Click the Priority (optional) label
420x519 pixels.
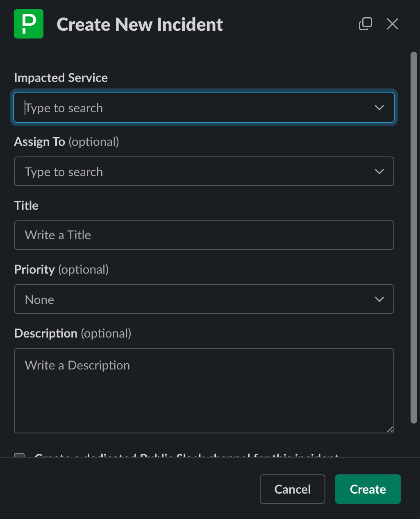click(x=61, y=270)
